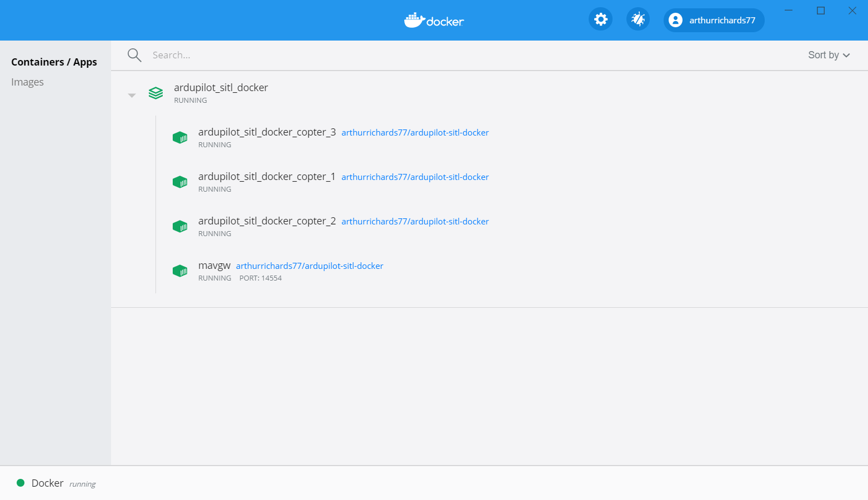Click container icon for mavgw

tap(180, 271)
